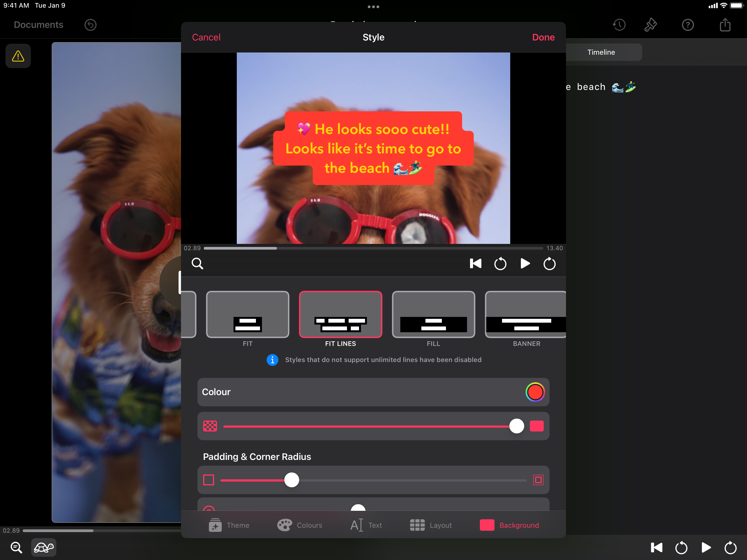This screenshot has width=747, height=560.
Task: Click the 'Padding & Corner Radius' heading
Action: (257, 457)
